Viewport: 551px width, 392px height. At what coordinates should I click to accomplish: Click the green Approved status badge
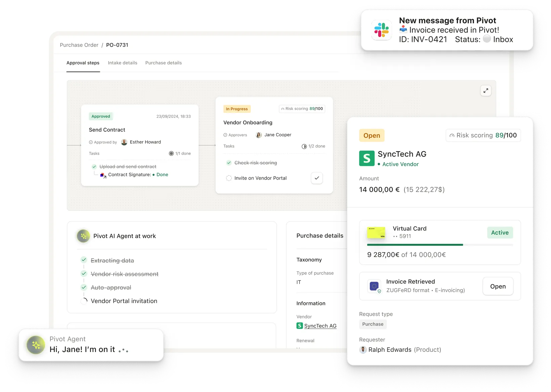(x=101, y=116)
